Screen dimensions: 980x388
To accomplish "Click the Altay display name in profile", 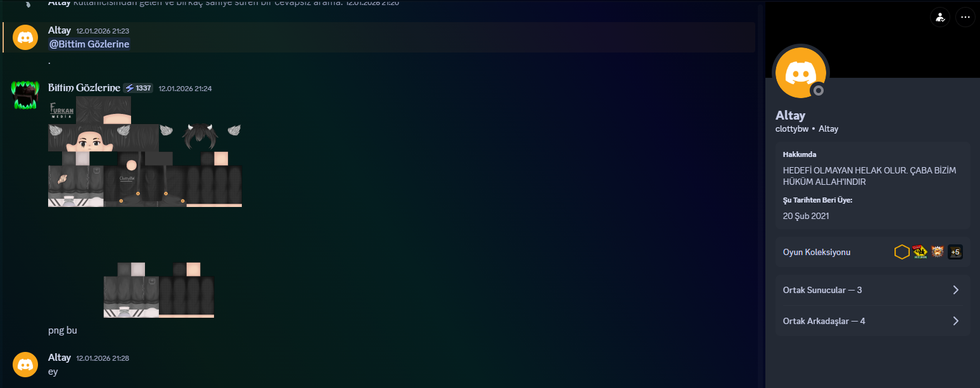I will 790,115.
